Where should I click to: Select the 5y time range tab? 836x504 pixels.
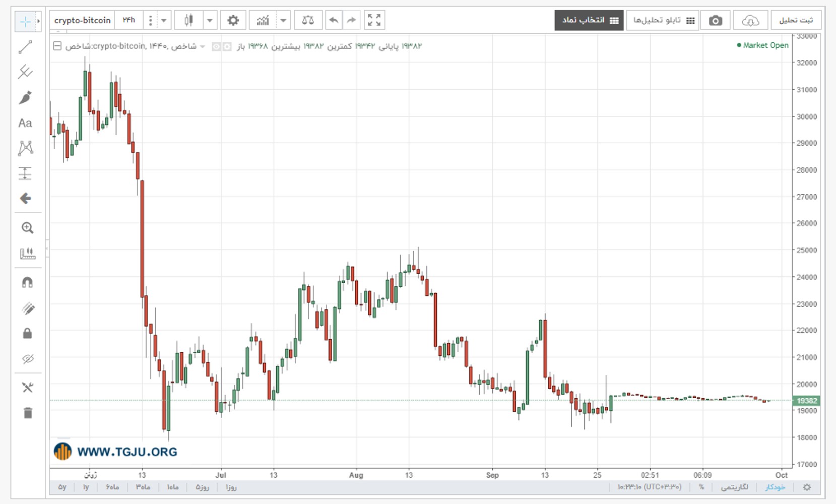pyautogui.click(x=62, y=487)
